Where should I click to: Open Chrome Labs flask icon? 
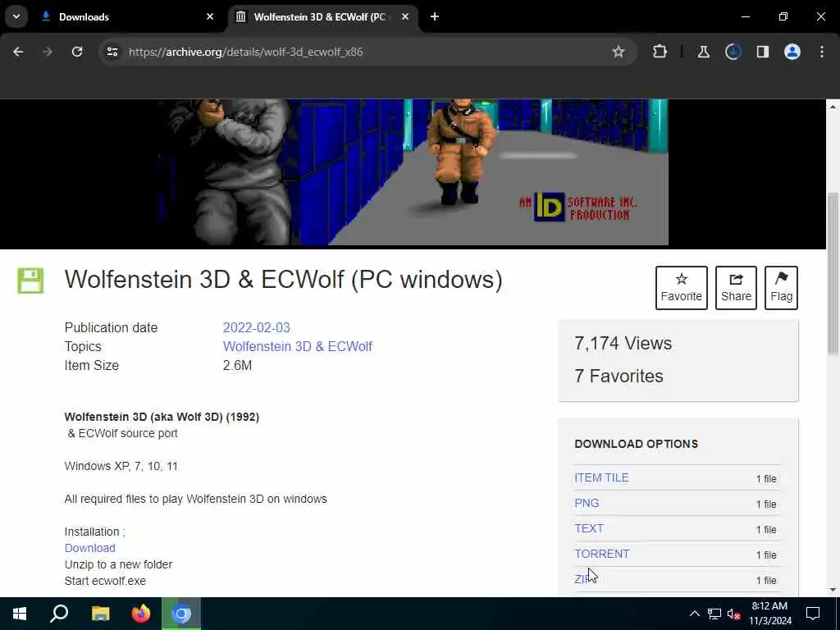coord(703,52)
